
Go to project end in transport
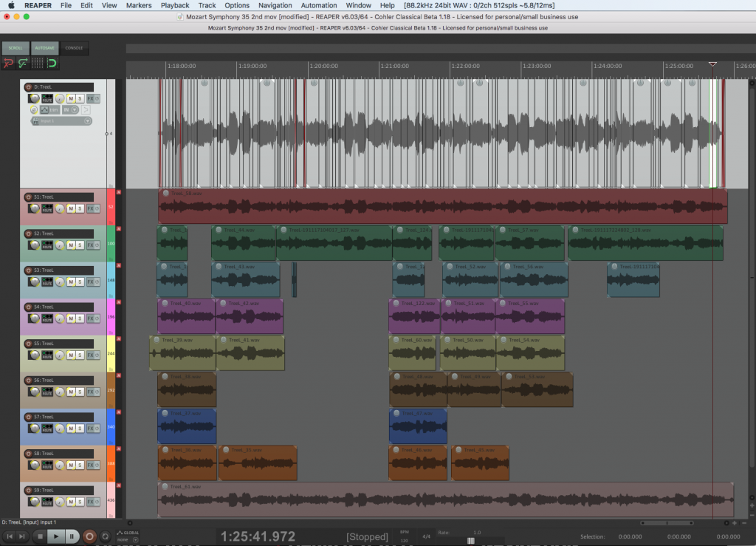(22, 536)
